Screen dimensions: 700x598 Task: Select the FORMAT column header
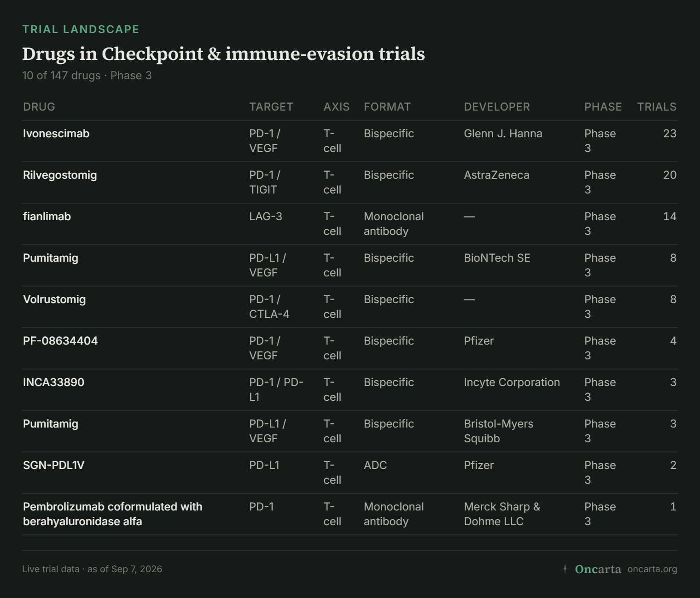[x=387, y=107]
